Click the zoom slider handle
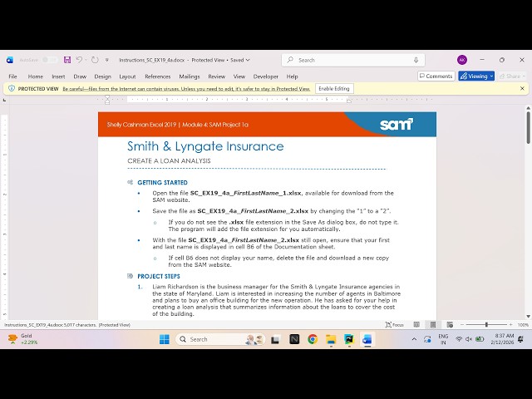532x399 pixels. click(x=486, y=325)
